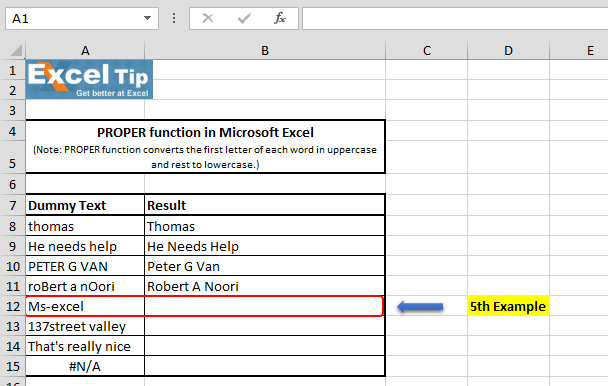The image size is (608, 386).
Task: Click the 'PROPER function in Microsoft Excel' title cell
Action: (205, 132)
